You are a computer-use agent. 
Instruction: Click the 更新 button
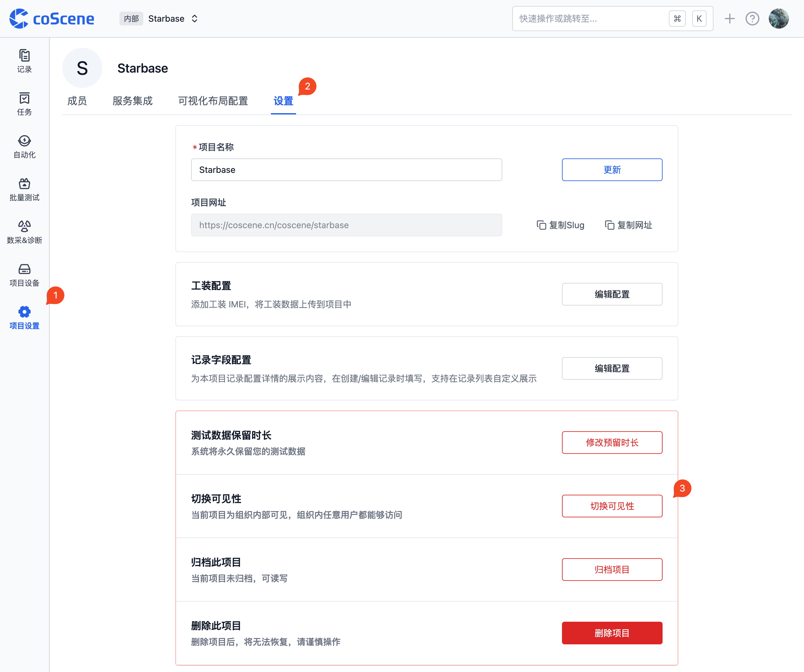(x=612, y=170)
